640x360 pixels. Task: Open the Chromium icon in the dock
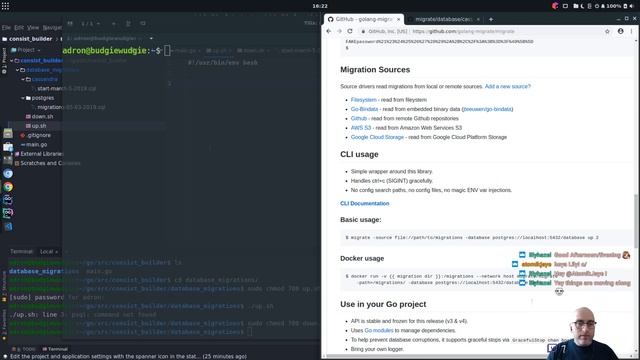[x=8, y=173]
